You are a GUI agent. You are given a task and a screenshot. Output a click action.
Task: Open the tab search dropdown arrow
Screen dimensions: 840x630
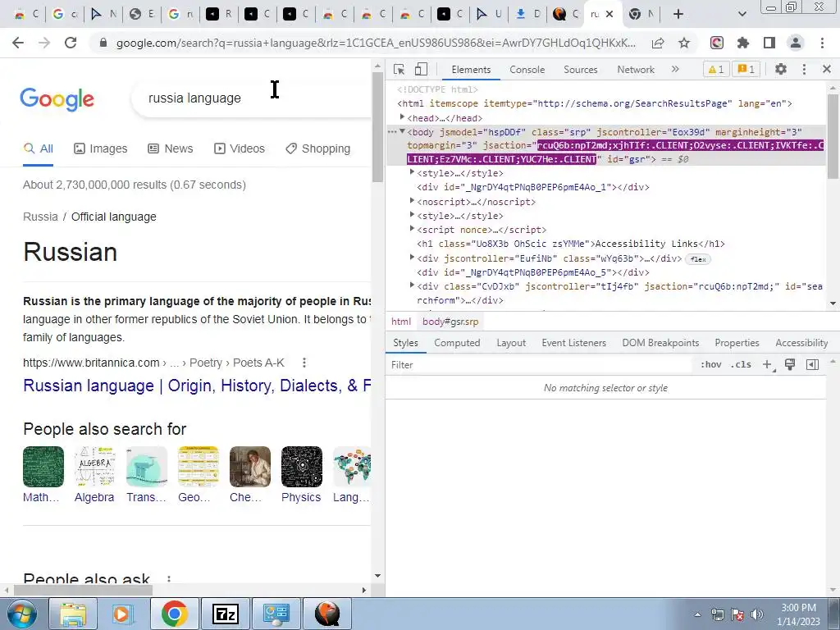742,14
